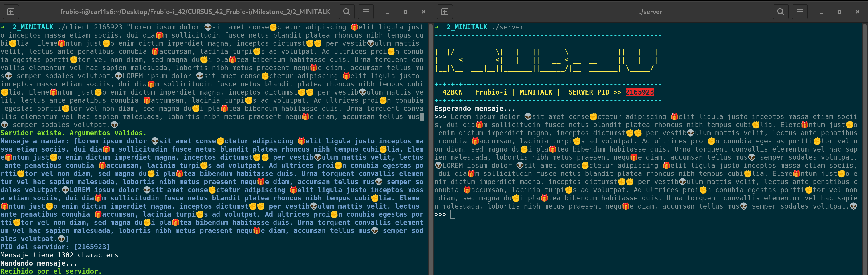This screenshot has height=275, width=868.
Task: Select the 'Mensaje tiene 1302 characters' line
Action: tap(59, 255)
